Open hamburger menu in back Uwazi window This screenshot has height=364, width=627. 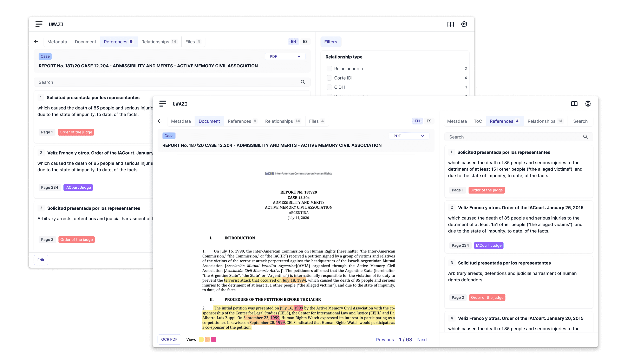(x=39, y=24)
